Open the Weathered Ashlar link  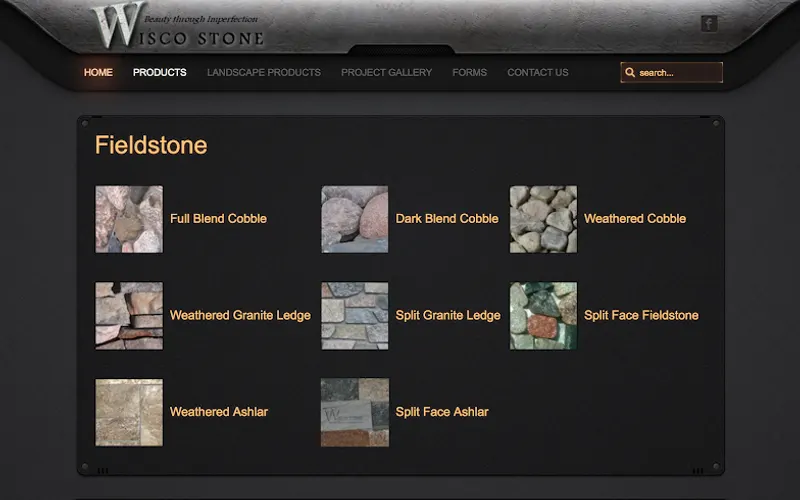pos(219,412)
